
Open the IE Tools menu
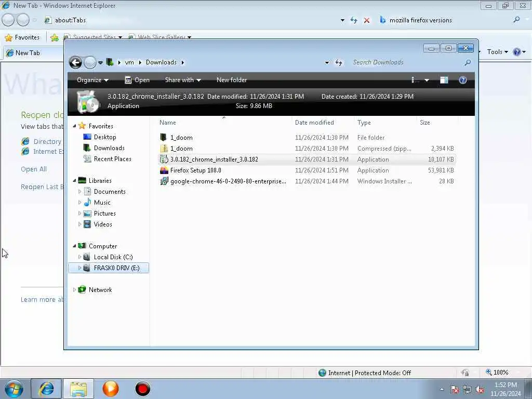click(x=497, y=51)
